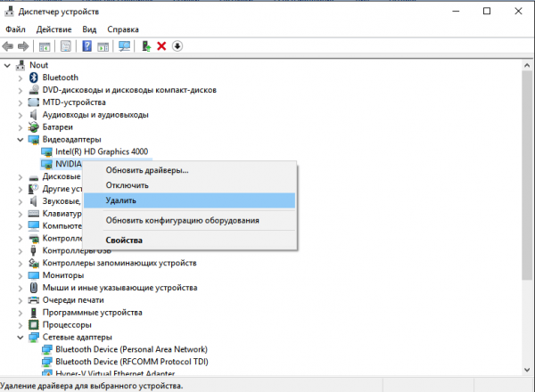Expand the DVD-дисководы category arrow
Screen dimensions: 535x392
point(21,90)
